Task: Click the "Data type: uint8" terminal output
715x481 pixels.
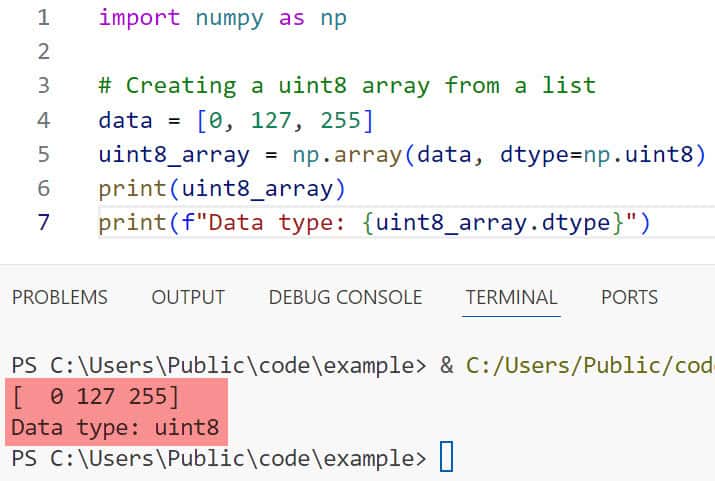Action: [116, 429]
